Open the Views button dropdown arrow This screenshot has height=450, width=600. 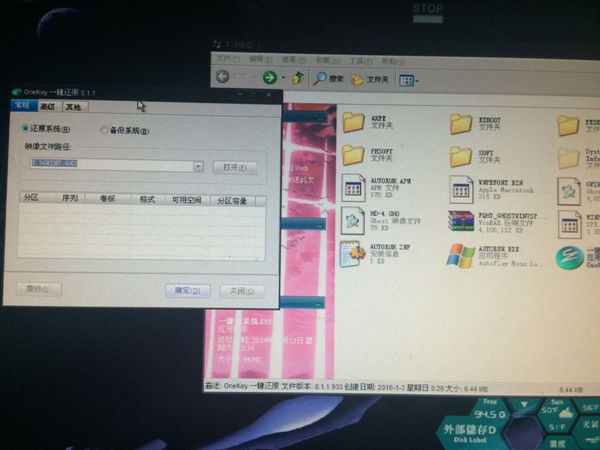[417, 81]
